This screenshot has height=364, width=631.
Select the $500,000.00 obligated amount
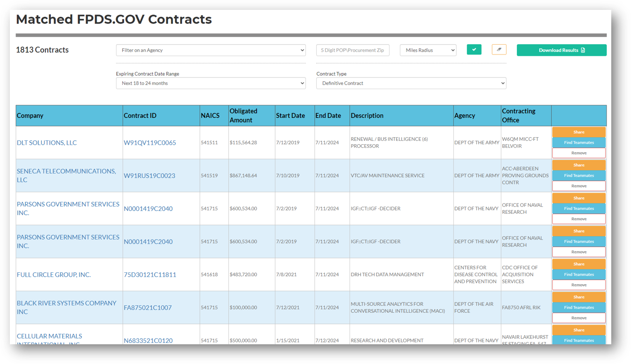[243, 340]
